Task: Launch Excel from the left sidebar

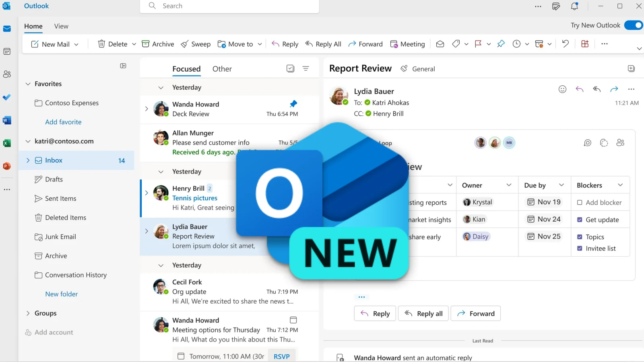Action: click(x=7, y=143)
